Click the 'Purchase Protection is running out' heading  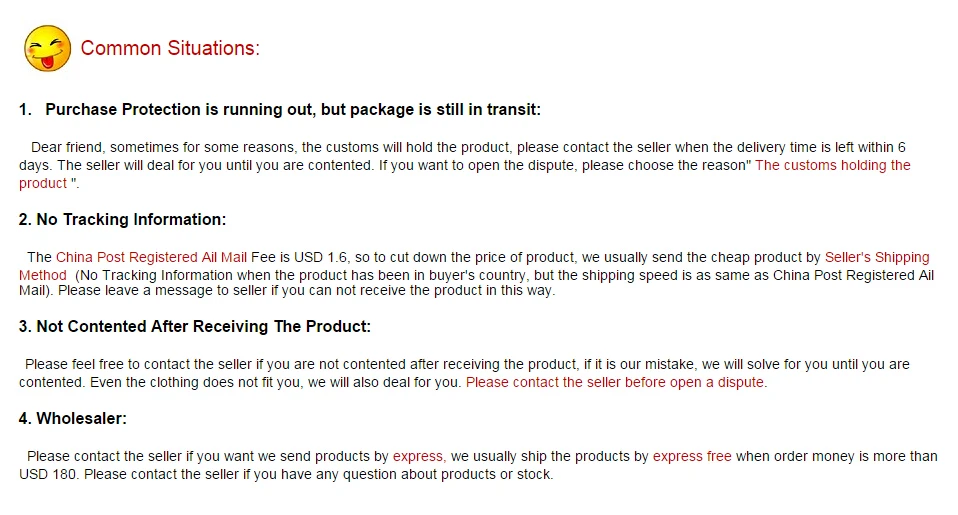pos(280,109)
